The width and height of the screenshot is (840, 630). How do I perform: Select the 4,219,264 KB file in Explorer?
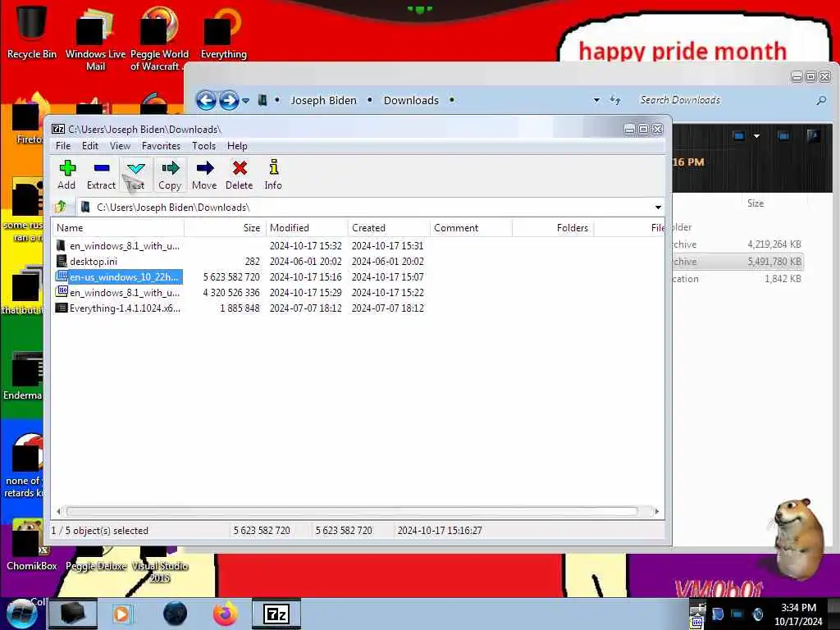(737, 244)
